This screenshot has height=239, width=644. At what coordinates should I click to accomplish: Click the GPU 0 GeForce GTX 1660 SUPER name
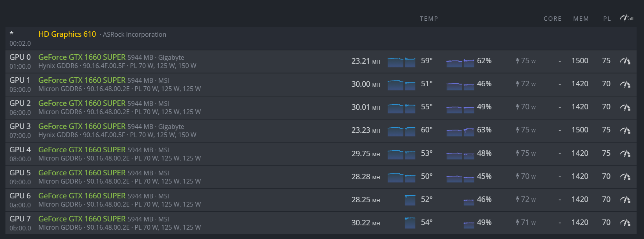(x=82, y=57)
